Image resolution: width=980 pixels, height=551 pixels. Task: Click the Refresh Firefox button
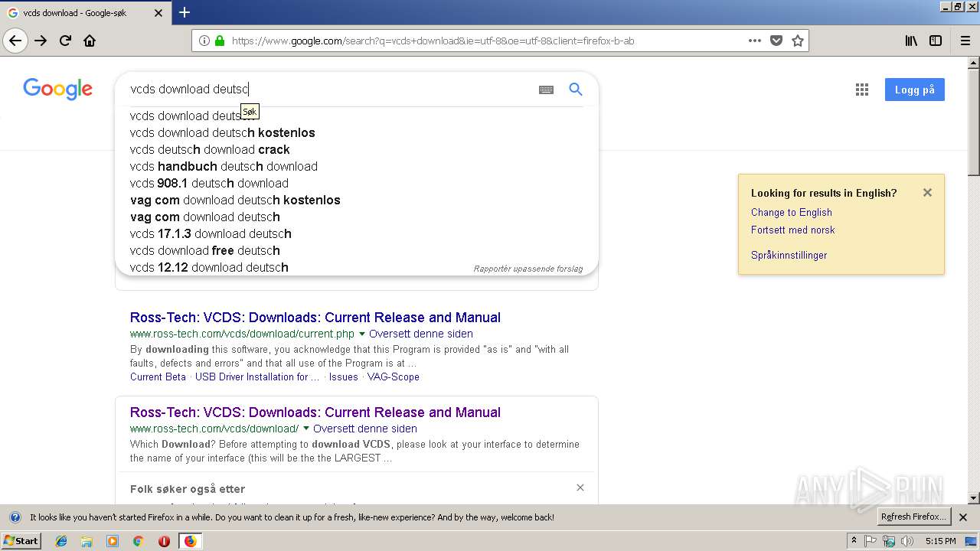tap(914, 517)
